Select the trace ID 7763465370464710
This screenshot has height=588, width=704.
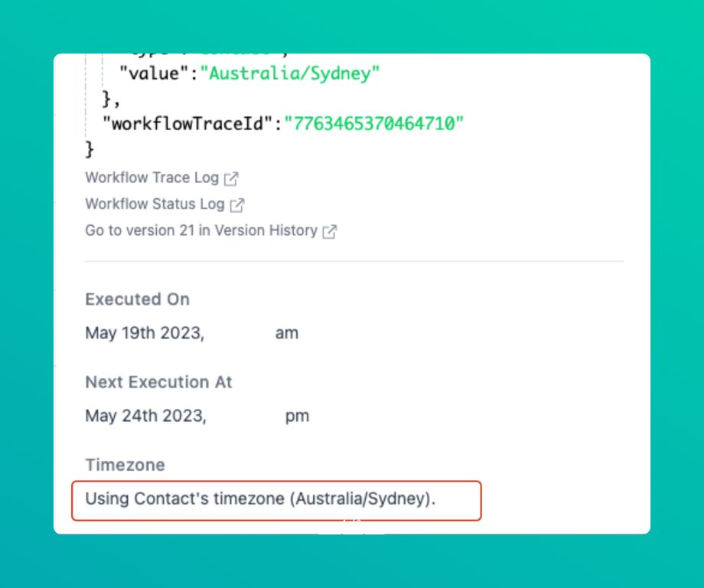coord(374,122)
